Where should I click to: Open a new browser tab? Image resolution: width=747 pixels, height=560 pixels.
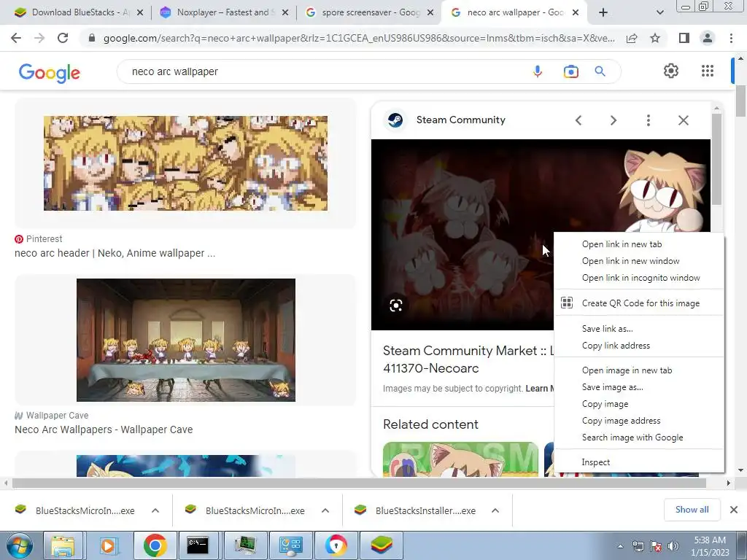pyautogui.click(x=603, y=12)
